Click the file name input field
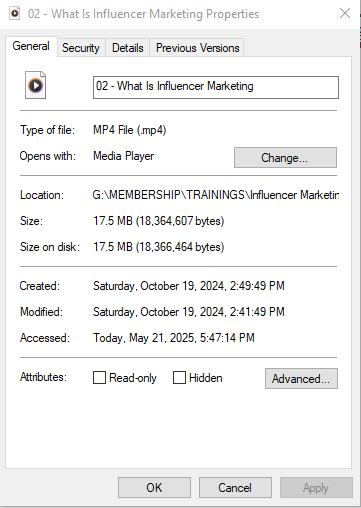The image size is (361, 508). (216, 87)
